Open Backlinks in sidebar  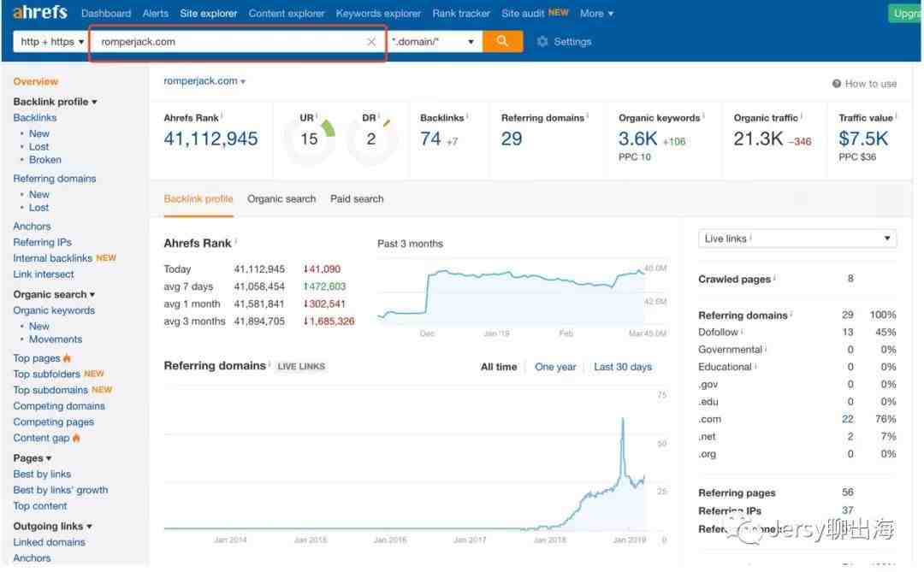coord(35,118)
